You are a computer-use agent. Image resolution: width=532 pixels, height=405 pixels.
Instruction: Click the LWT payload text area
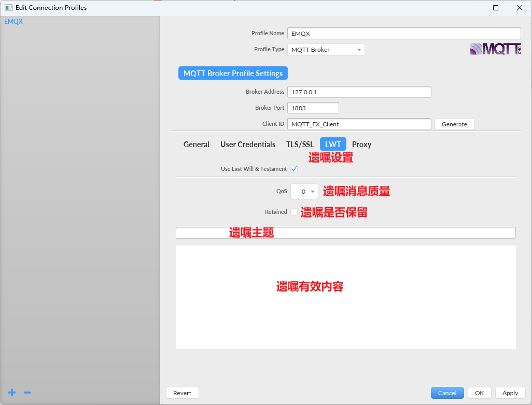tap(346, 297)
